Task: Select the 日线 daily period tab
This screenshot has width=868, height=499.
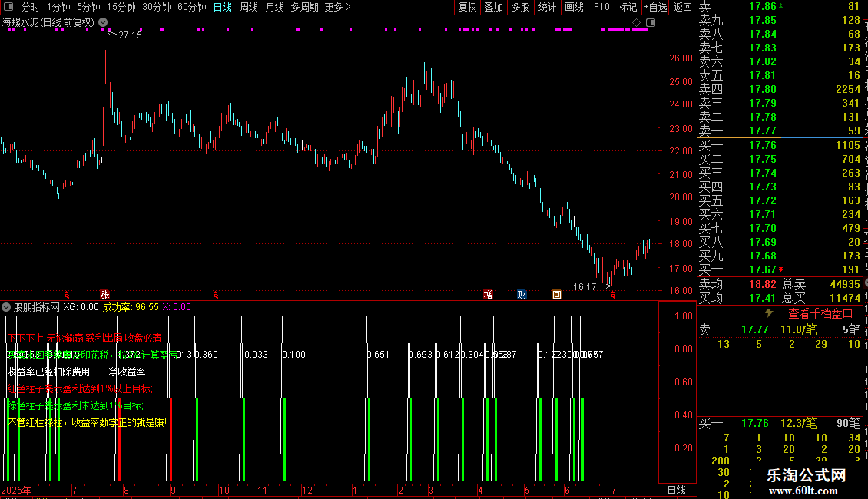Action: (223, 7)
